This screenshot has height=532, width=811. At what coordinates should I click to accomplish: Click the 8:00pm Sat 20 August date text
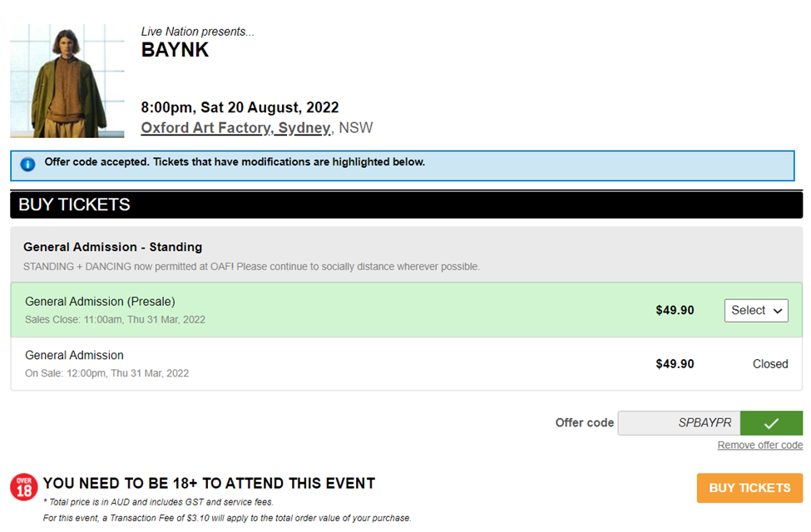coord(240,107)
